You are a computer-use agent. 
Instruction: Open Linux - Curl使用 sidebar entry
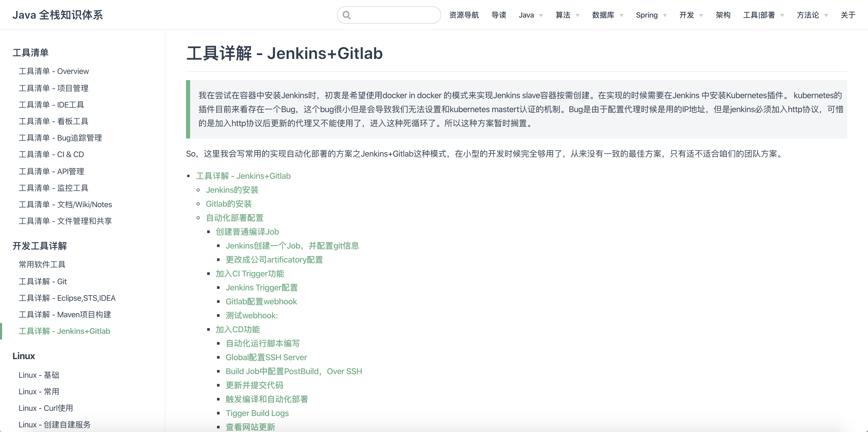click(x=45, y=408)
